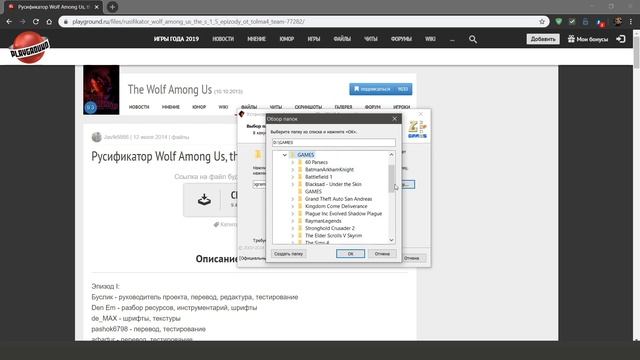The width and height of the screenshot is (640, 360).
Task: Open site search magnifier icon
Action: pos(473,39)
